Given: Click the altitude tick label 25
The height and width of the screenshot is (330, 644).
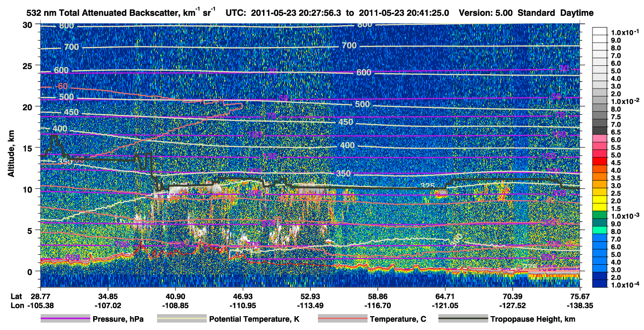Looking at the screenshot, I should point(28,65).
